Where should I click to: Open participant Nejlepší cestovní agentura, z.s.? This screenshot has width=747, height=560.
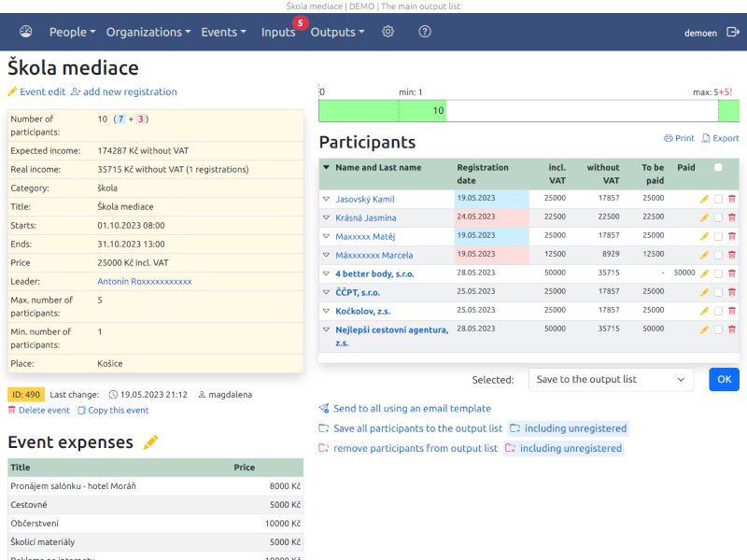391,336
